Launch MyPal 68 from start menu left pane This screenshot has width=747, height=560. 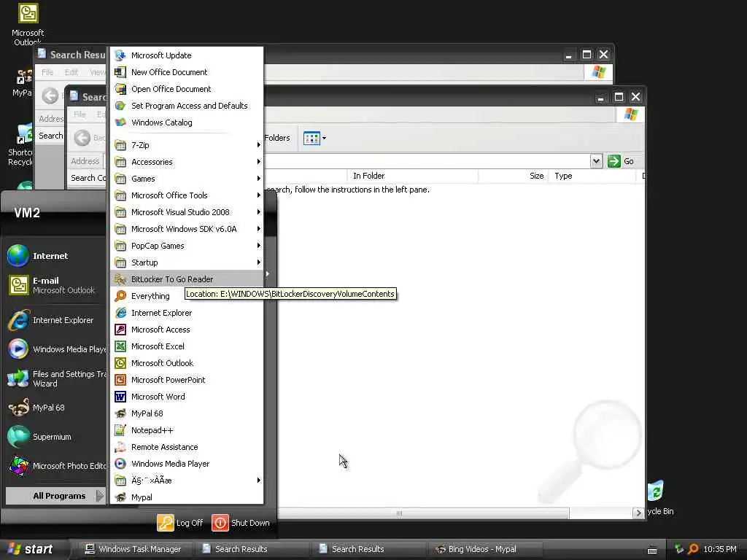(x=55, y=408)
